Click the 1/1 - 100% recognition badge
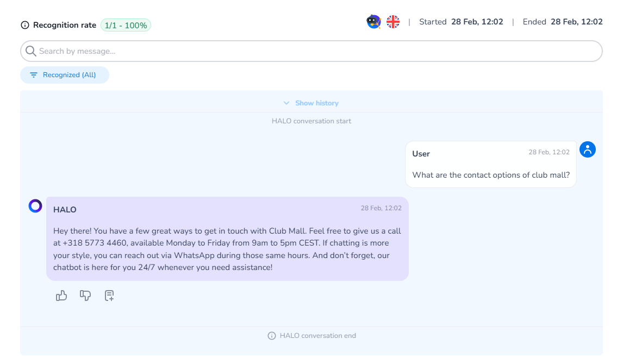Screen dimensions: 617x364 click(126, 25)
